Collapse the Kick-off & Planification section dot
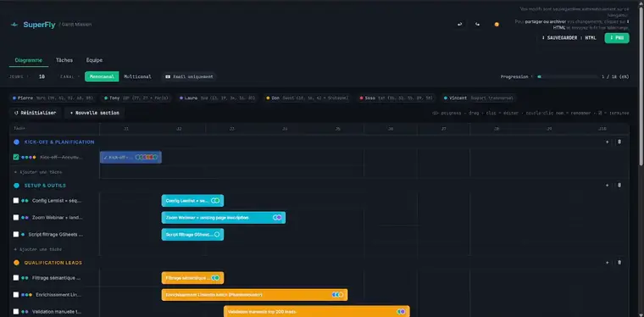Image resolution: width=644 pixels, height=317 pixels. point(16,142)
